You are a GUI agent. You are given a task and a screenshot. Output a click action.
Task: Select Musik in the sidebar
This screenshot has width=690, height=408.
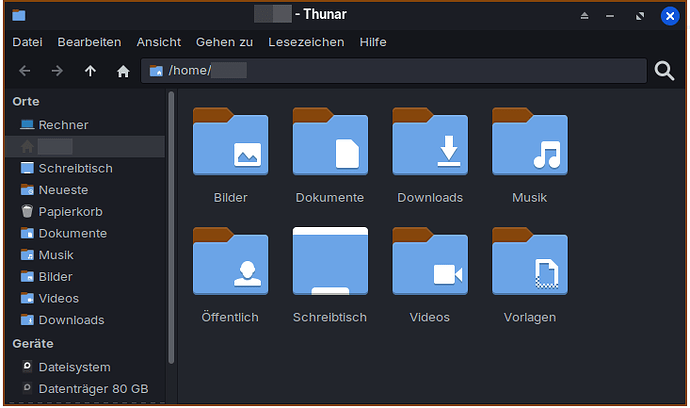click(x=86, y=255)
